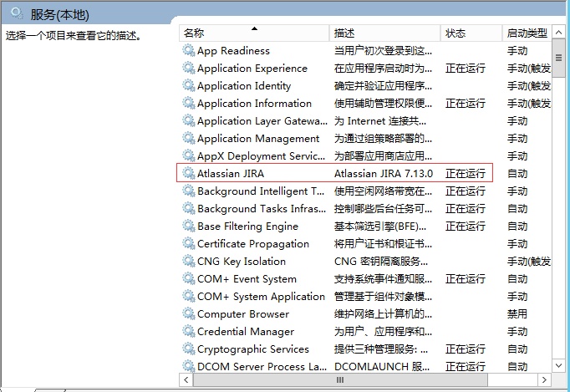The height and width of the screenshot is (392, 570).
Task: Click the 为 Internet 连接共 description cell
Action: pyautogui.click(x=380, y=120)
